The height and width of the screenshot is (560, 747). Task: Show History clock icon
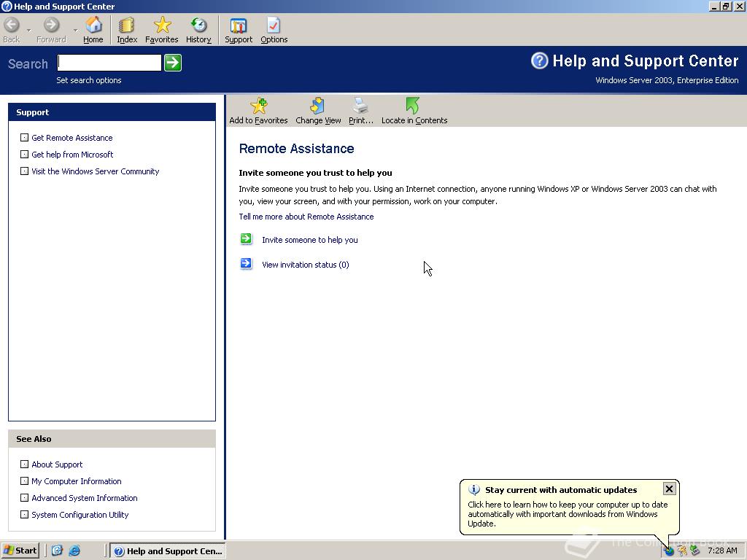198,25
